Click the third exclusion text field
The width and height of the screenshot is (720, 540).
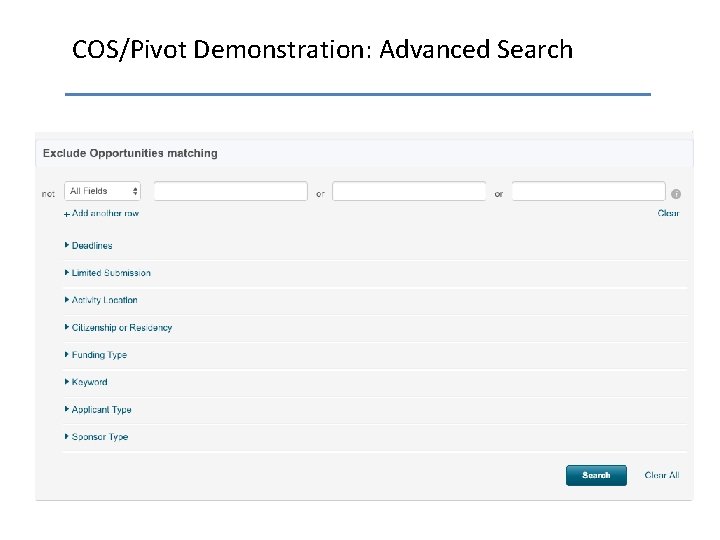click(x=588, y=191)
